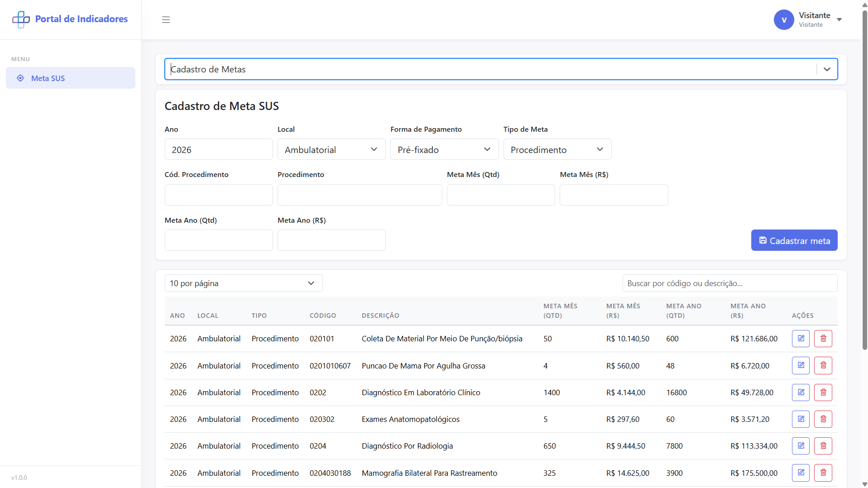Click the Cadastro de Meta SUS heading
The width and height of the screenshot is (868, 488).
[x=221, y=106]
